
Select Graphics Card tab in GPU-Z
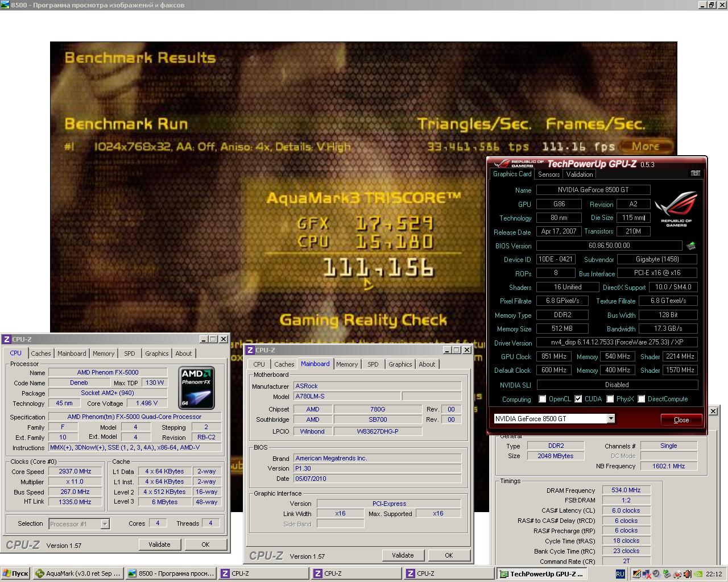pos(512,174)
